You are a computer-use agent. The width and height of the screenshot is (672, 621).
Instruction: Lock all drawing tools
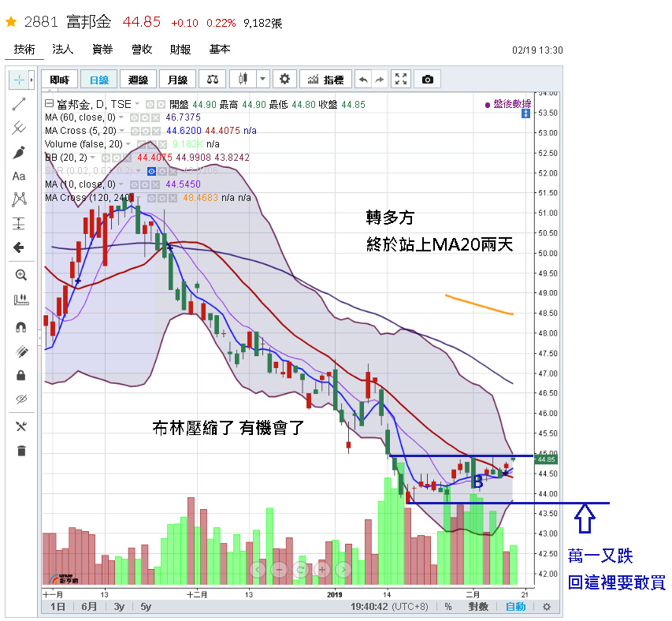tap(21, 375)
